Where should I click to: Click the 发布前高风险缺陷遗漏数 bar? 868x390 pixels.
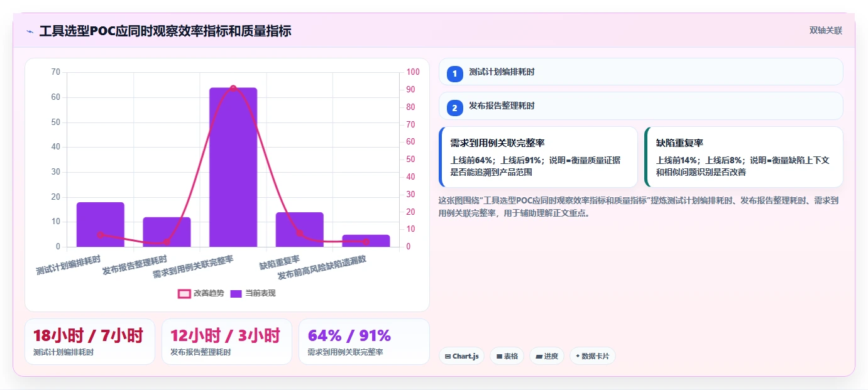pos(366,241)
